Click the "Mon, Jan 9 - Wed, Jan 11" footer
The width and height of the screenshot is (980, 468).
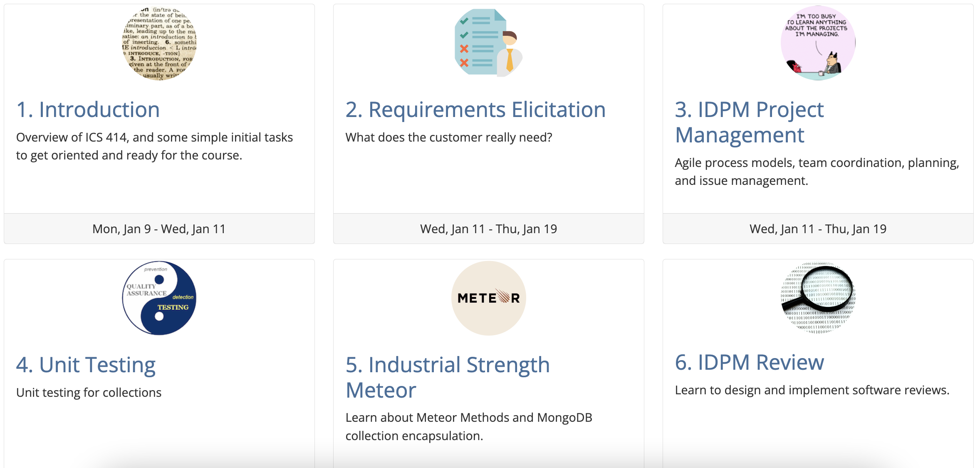click(x=159, y=229)
